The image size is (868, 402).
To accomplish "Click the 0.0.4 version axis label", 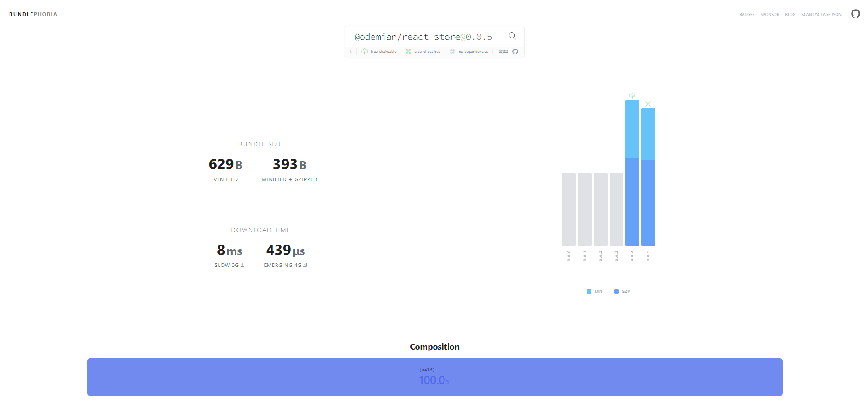I will click(632, 256).
